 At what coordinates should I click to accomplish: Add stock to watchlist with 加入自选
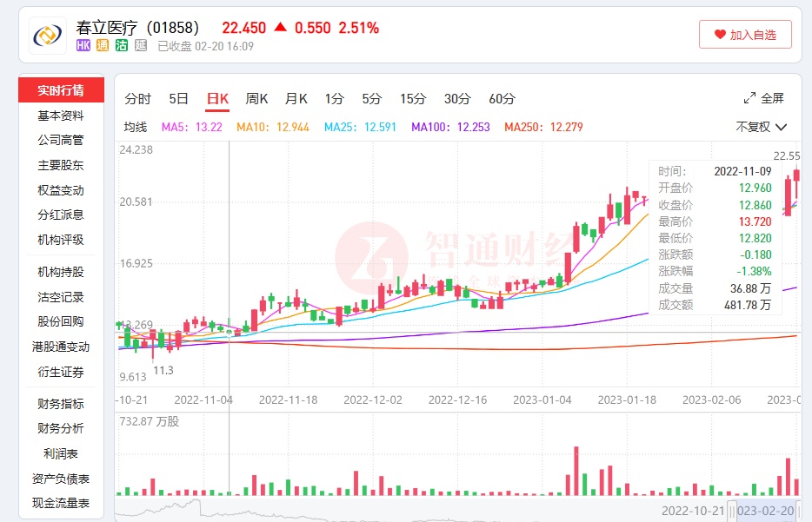(x=745, y=35)
